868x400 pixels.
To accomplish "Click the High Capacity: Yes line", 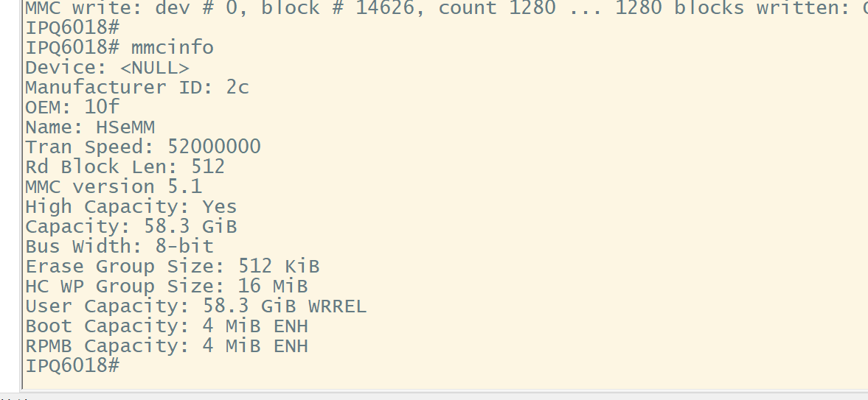I will click(x=131, y=206).
